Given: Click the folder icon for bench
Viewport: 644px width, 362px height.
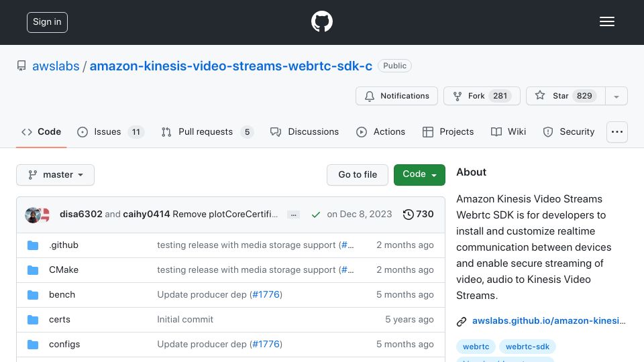Looking at the screenshot, I should coord(33,295).
